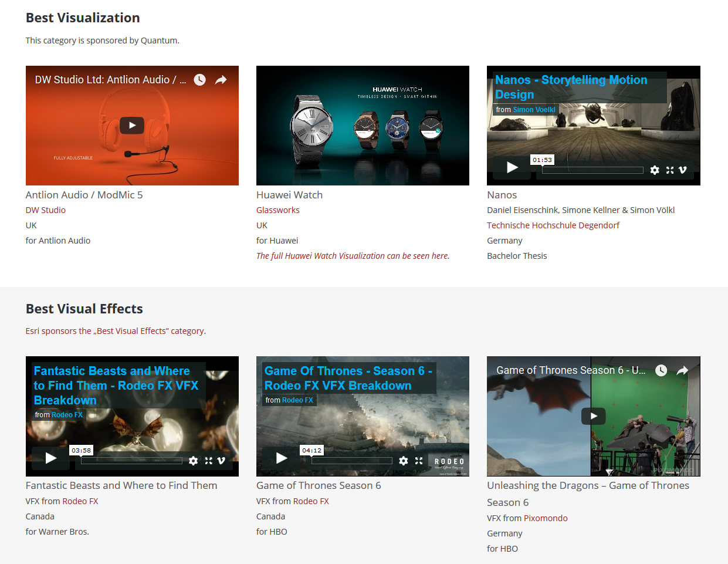The image size is (728, 564).
Task: Play the Game Of Thrones Rodeo FX video
Action: pos(282,458)
